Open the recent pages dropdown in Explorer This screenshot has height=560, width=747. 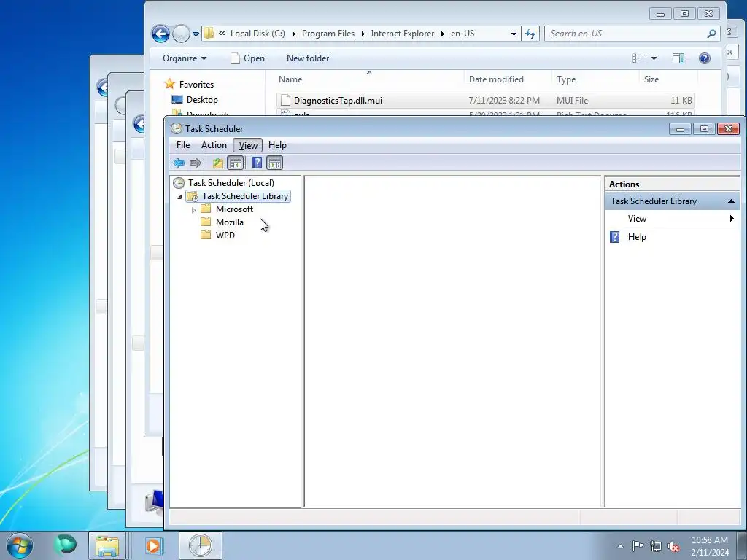coord(196,34)
